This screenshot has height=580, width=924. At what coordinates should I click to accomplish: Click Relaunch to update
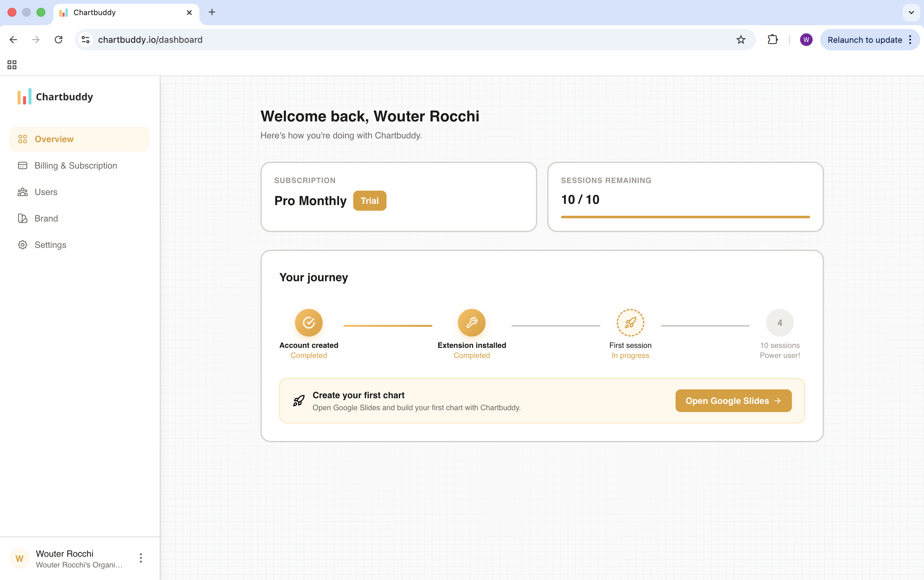(865, 40)
